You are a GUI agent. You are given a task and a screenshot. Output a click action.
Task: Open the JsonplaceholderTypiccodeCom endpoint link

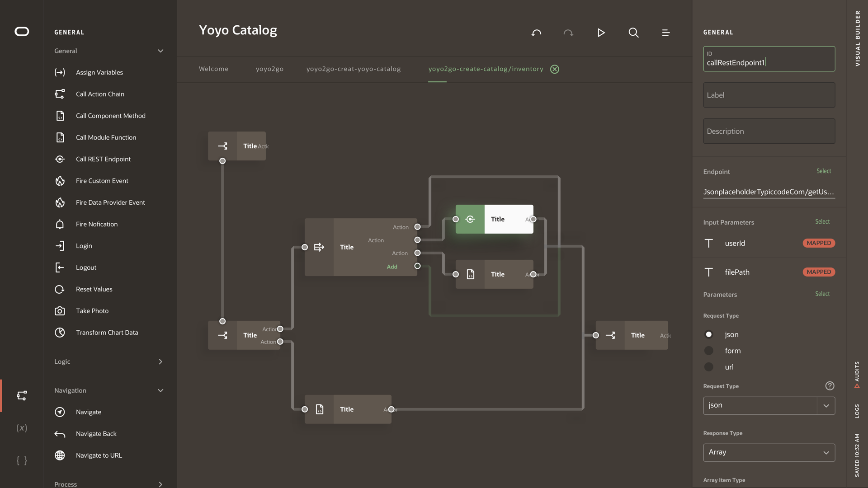(769, 192)
